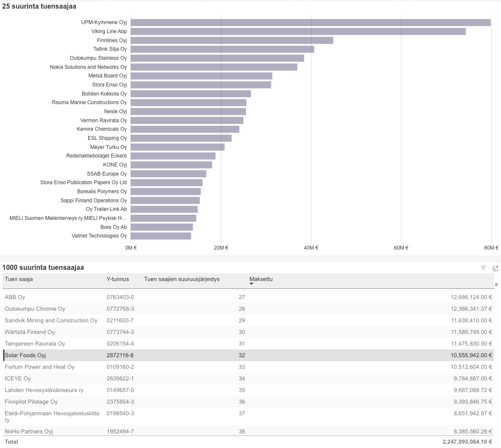Select the Stora Enso Publication Papers bar

(167, 182)
